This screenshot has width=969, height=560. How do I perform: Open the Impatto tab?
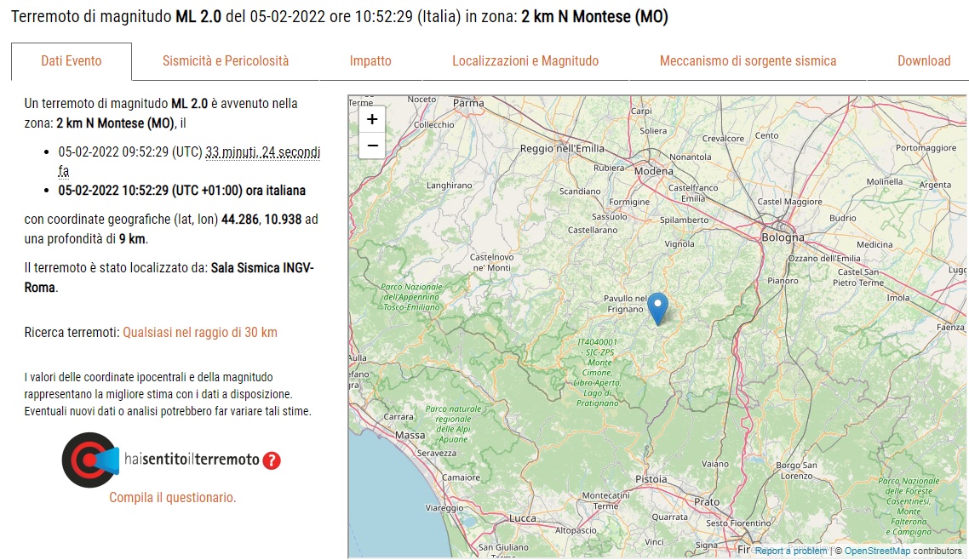coord(370,61)
